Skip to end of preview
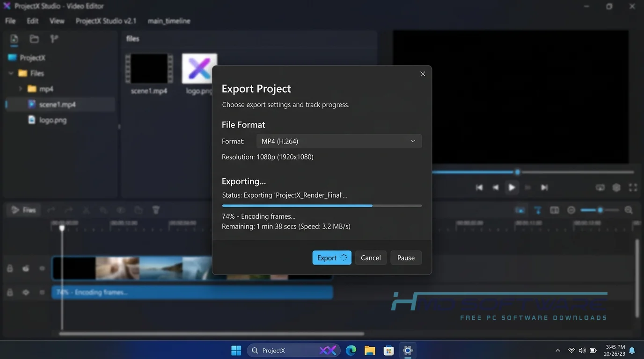 tap(544, 187)
